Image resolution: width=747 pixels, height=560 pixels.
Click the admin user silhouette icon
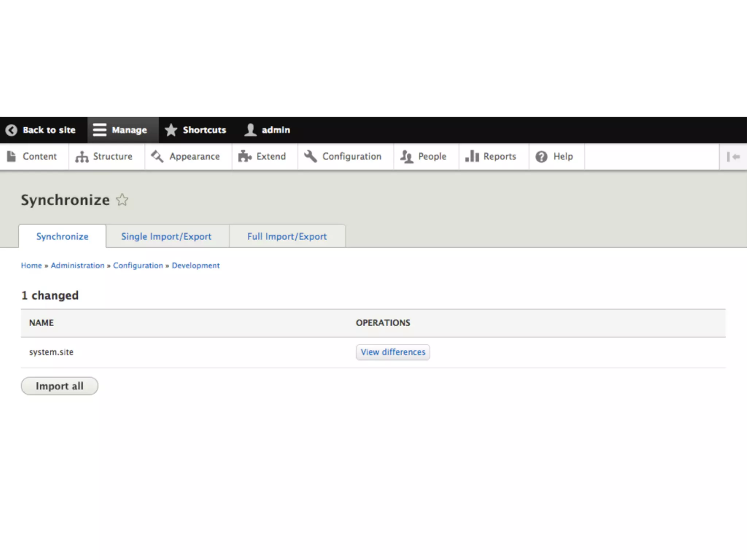point(250,130)
